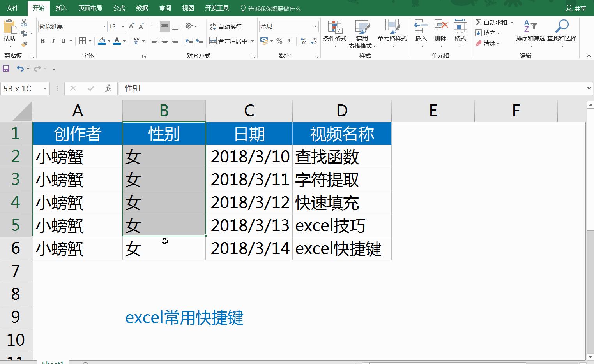This screenshot has height=364, width=594.
Task: Open the font name dropdown
Action: click(x=104, y=26)
